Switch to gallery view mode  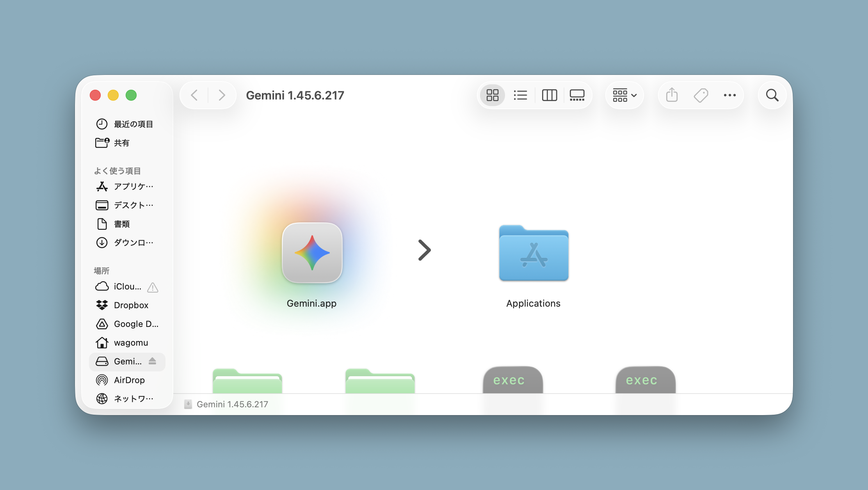pos(577,95)
